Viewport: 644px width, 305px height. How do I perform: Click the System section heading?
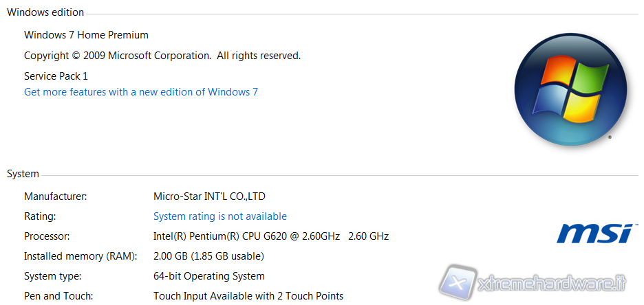point(23,174)
